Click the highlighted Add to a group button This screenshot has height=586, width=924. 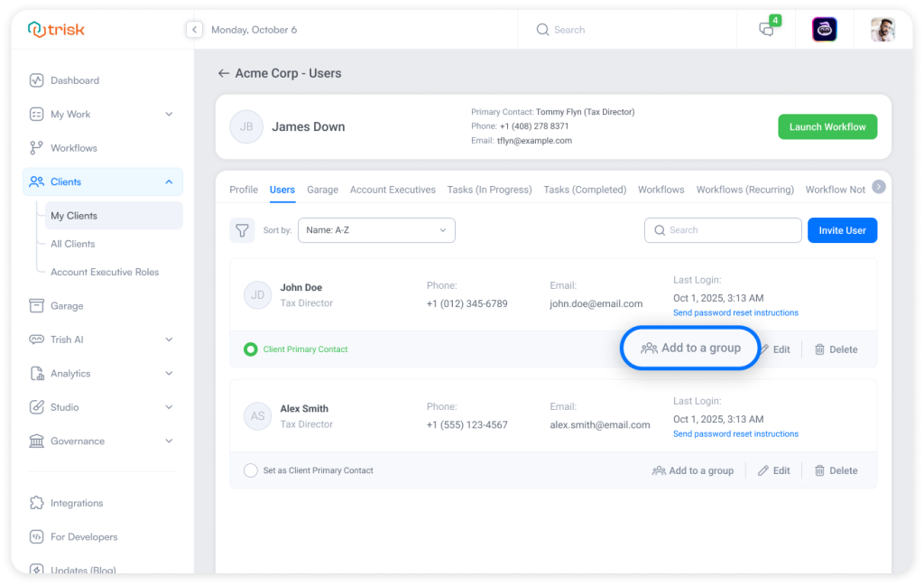click(689, 348)
